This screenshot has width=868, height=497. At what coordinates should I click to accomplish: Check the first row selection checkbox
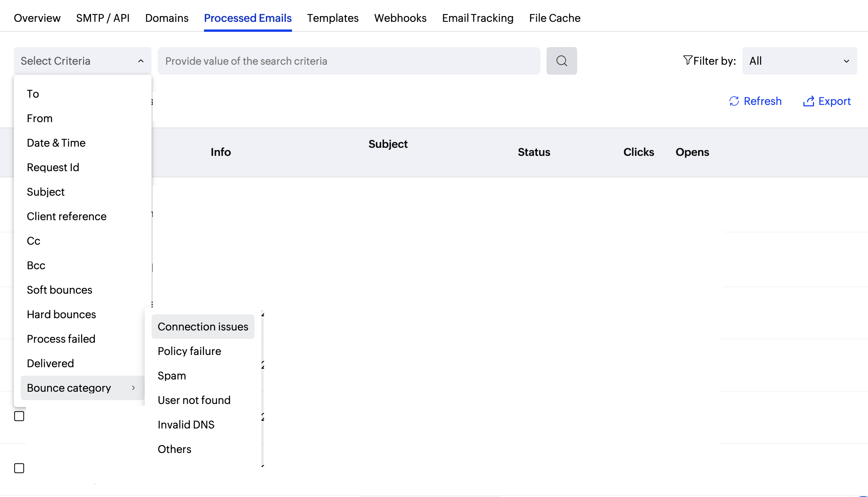click(19, 416)
